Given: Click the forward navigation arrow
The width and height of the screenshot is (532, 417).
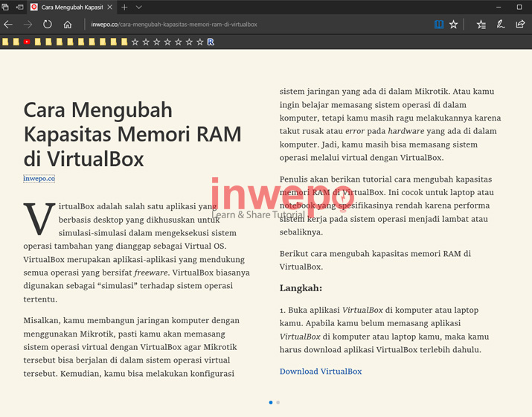Looking at the screenshot, I should (28, 25).
